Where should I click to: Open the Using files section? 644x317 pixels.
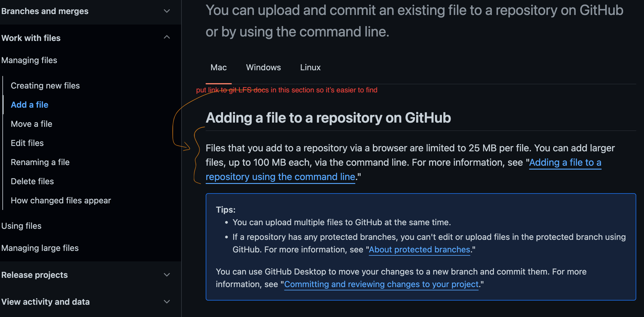point(21,226)
